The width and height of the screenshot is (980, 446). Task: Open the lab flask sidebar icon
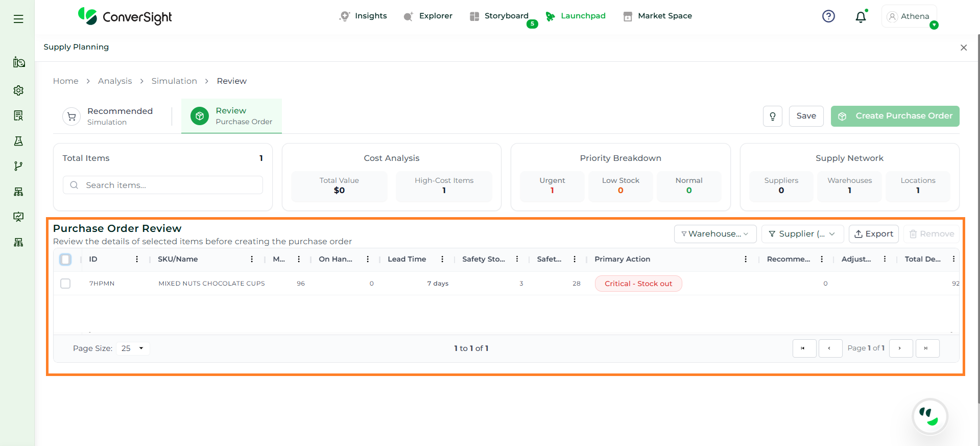[x=18, y=141]
